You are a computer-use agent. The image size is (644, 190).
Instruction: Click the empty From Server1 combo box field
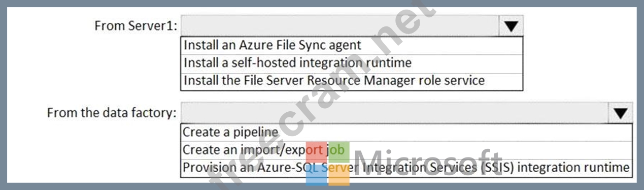(x=340, y=25)
